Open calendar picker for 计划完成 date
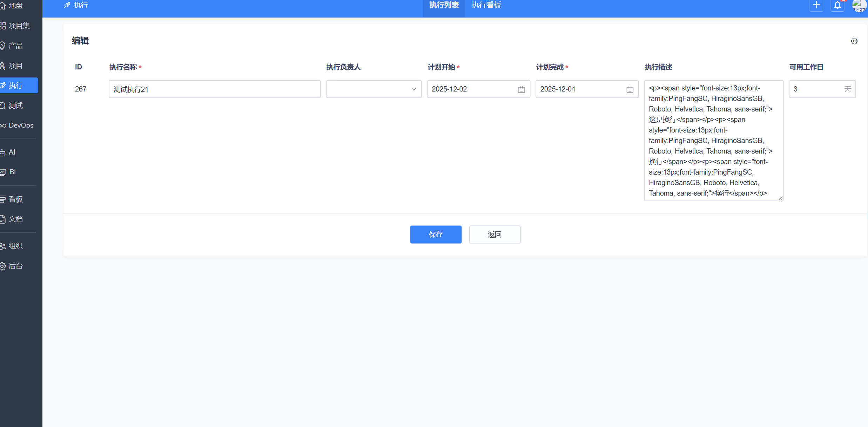Screen dimensions: 868x427 pyautogui.click(x=630, y=89)
